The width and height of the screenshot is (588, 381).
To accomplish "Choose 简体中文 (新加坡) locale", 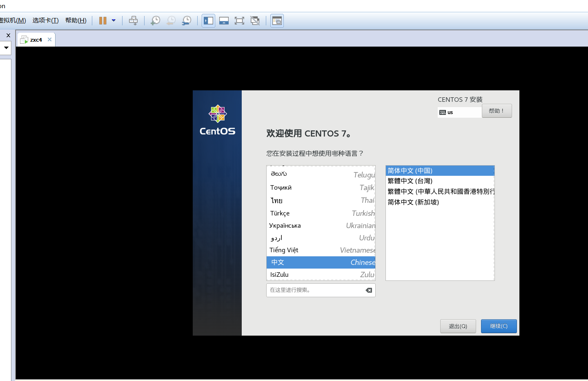I will click(x=440, y=202).
